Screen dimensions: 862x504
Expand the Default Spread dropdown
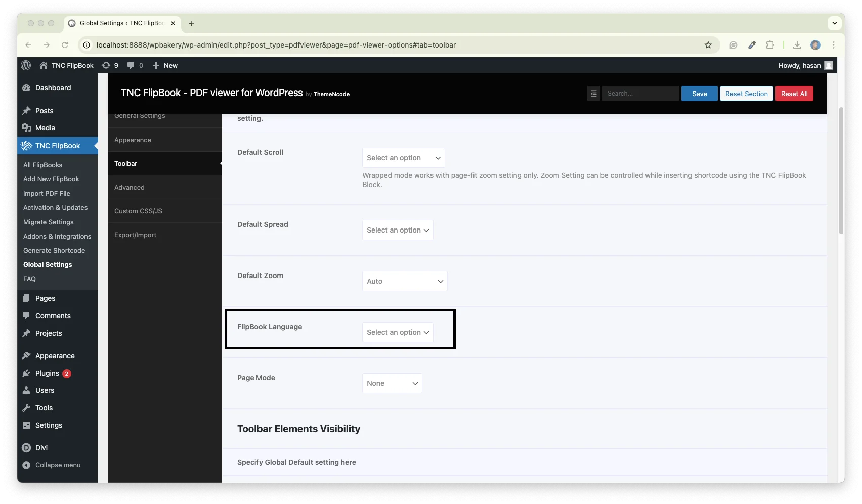tap(398, 230)
